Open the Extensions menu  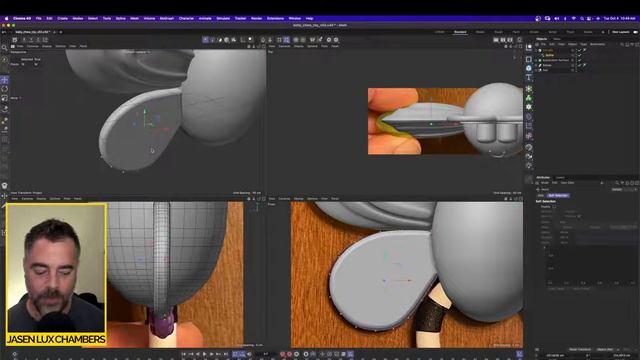tap(275, 18)
